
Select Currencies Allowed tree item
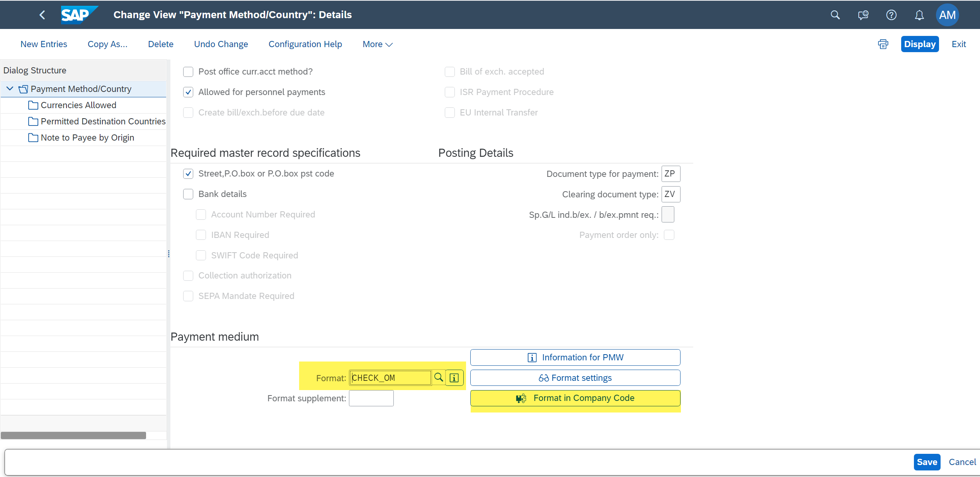click(78, 105)
